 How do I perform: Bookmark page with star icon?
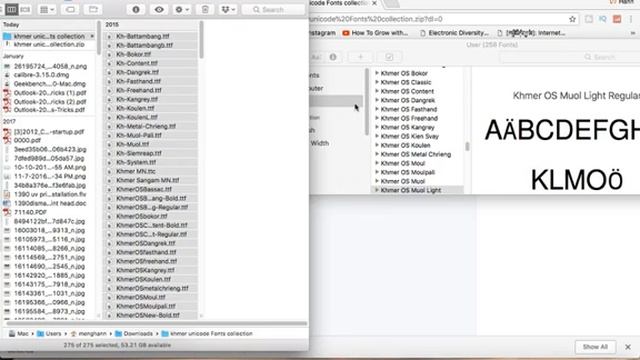(x=572, y=19)
